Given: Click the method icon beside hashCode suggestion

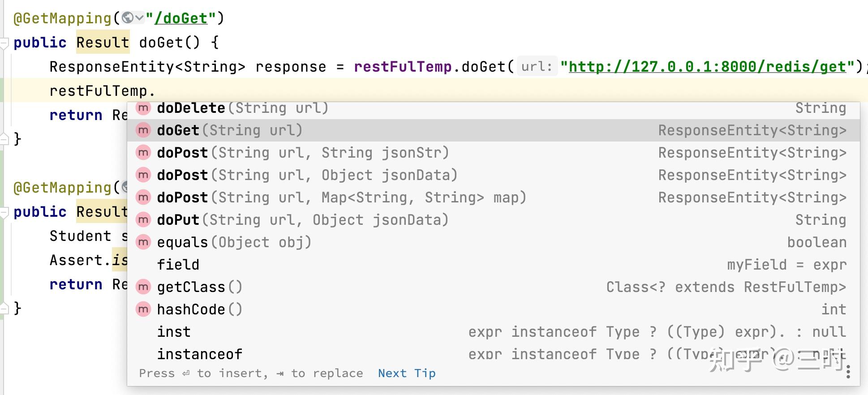Looking at the screenshot, I should (143, 309).
